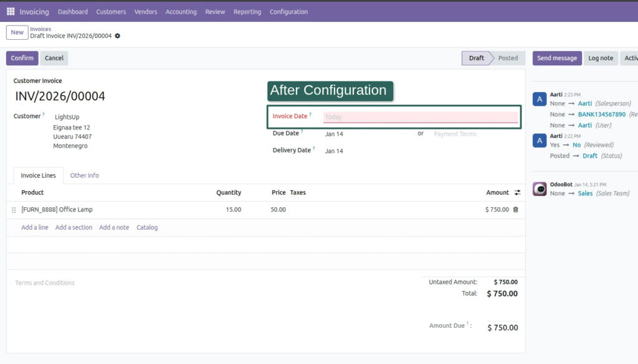Screen dimensions: 638x364
Task: Select the Posted status stage
Action: pyautogui.click(x=507, y=58)
